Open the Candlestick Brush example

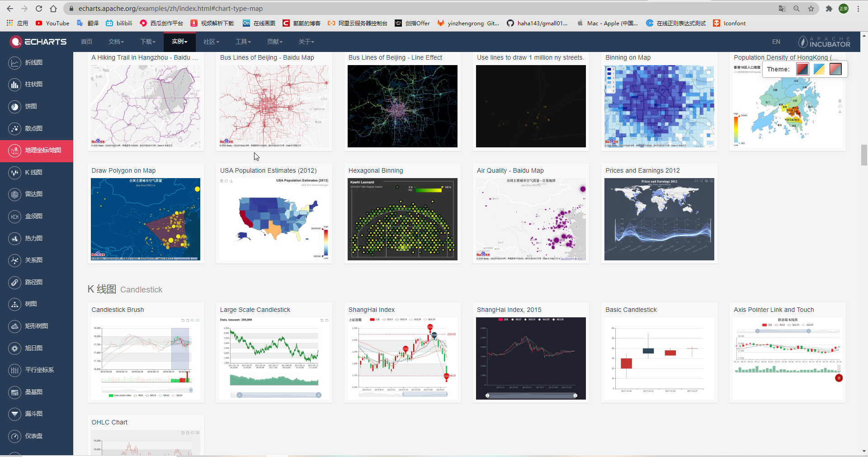[x=146, y=353]
